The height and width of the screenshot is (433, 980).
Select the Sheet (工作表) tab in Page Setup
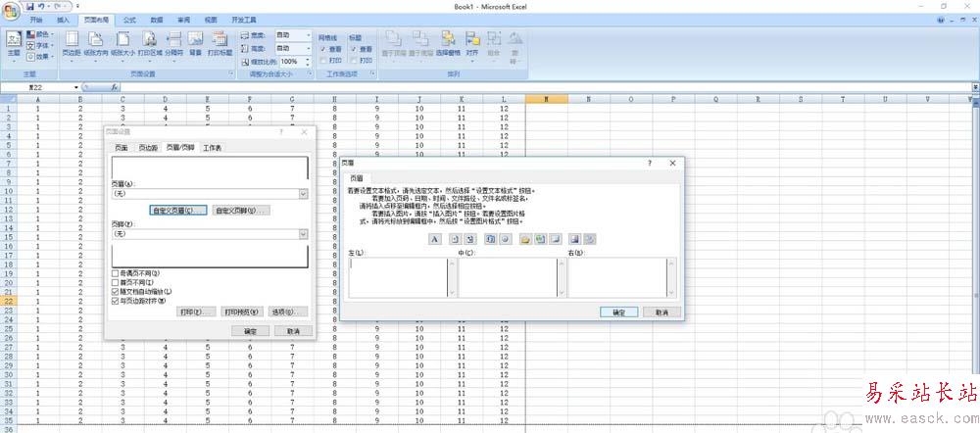click(x=212, y=148)
